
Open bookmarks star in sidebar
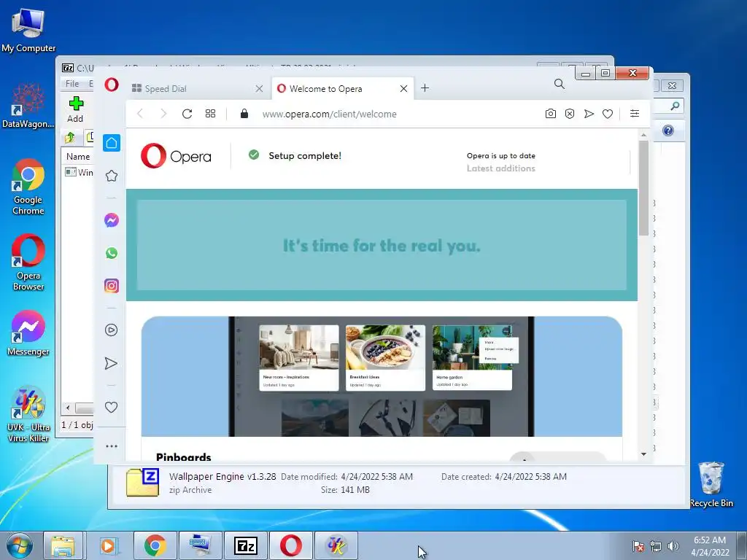[x=112, y=176]
